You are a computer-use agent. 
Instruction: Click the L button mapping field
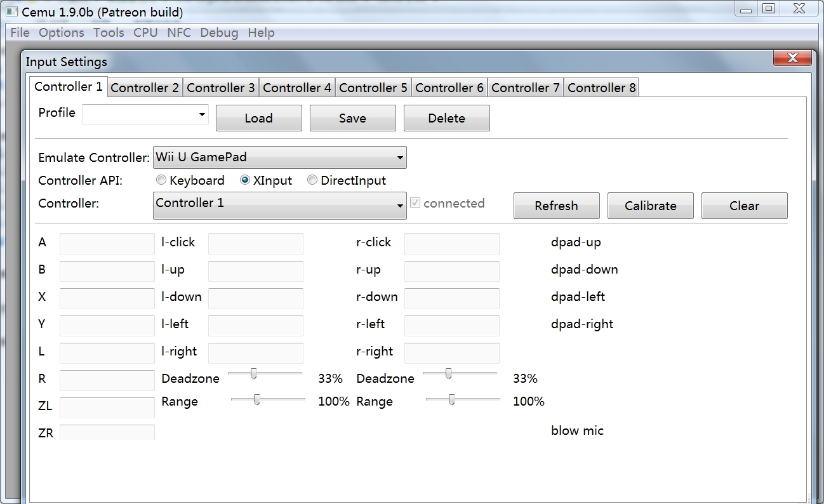click(107, 353)
